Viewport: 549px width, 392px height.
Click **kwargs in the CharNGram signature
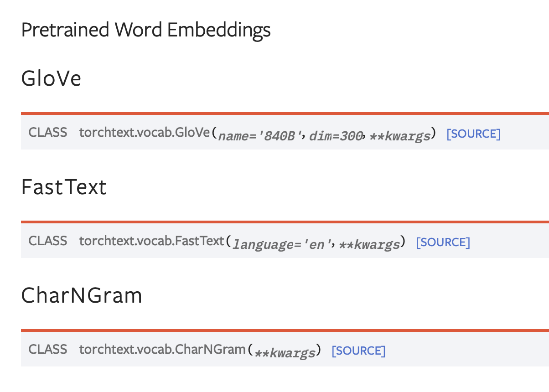[285, 353]
